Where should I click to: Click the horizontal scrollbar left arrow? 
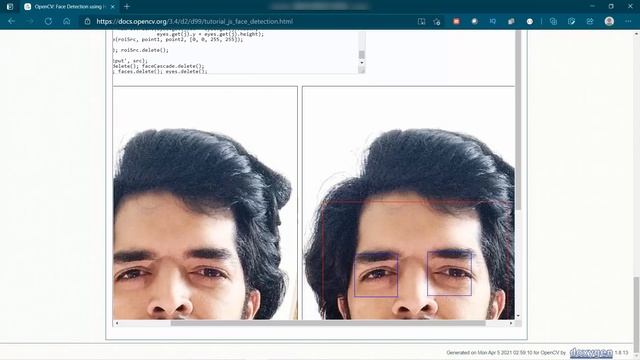pos(117,323)
